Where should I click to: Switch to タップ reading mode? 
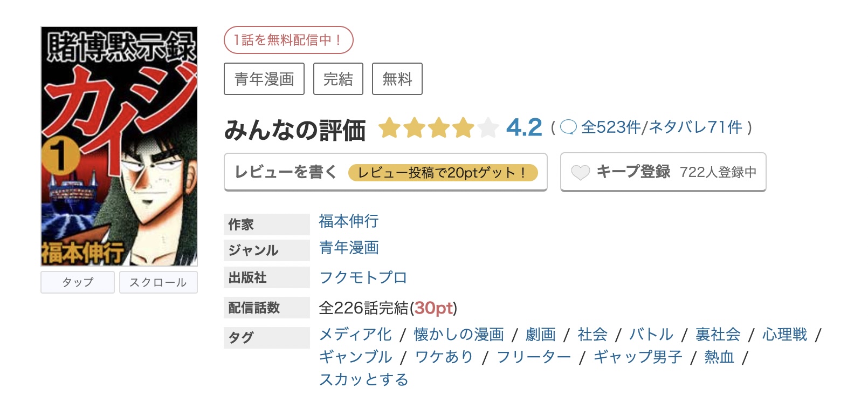point(77,282)
